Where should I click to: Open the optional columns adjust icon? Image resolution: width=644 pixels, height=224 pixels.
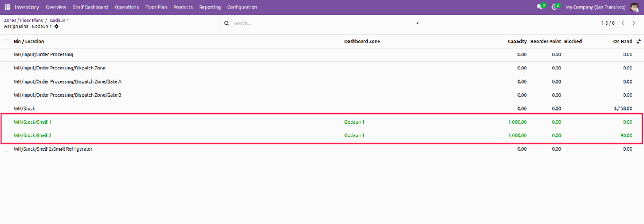click(639, 41)
